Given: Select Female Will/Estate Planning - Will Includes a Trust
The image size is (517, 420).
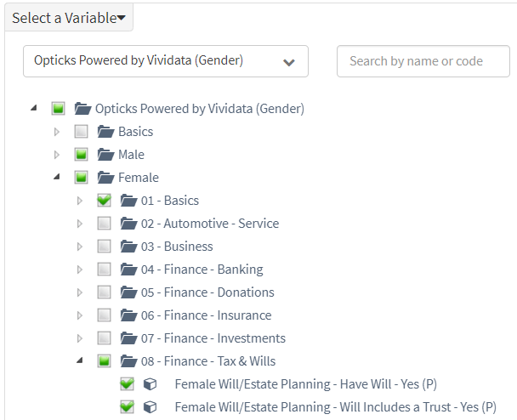Looking at the screenshot, I should (336, 407).
